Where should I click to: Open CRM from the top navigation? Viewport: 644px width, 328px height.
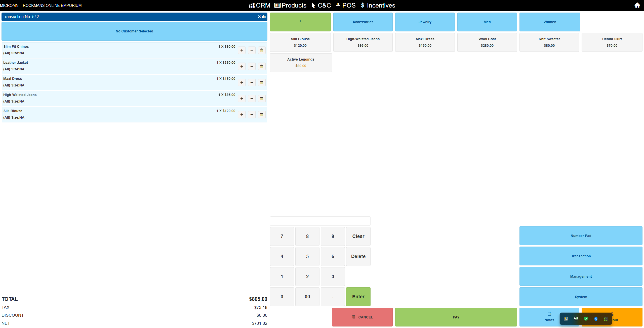[x=259, y=5]
